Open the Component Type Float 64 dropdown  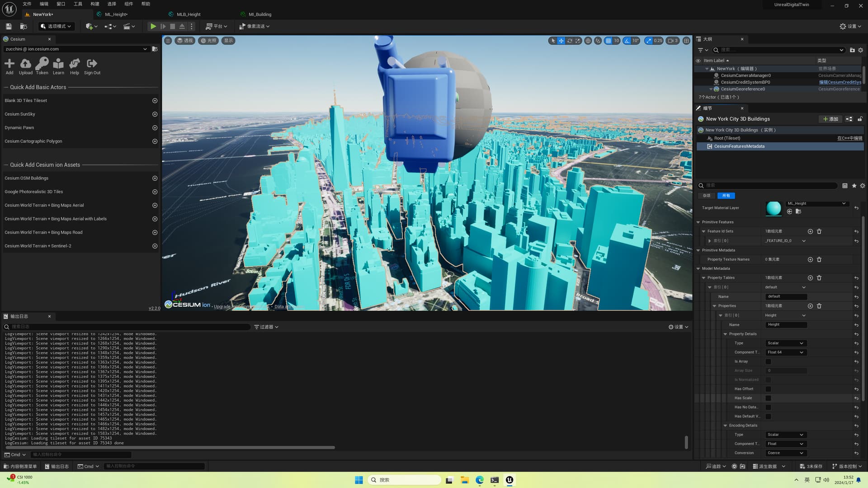pos(785,352)
